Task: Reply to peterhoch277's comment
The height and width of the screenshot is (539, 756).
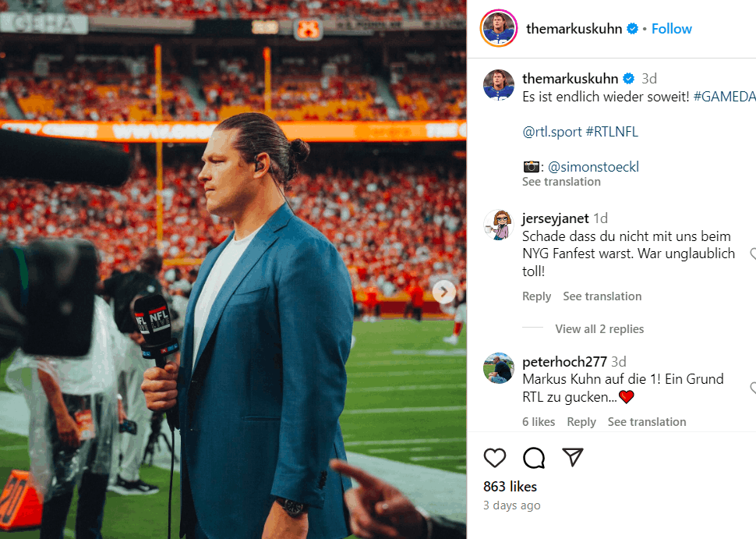Action: (581, 422)
